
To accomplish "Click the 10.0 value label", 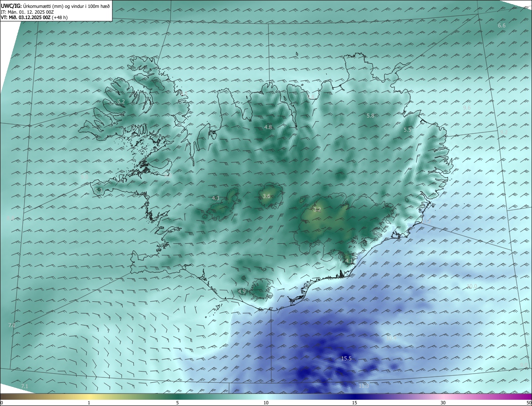I will [x=472, y=286].
